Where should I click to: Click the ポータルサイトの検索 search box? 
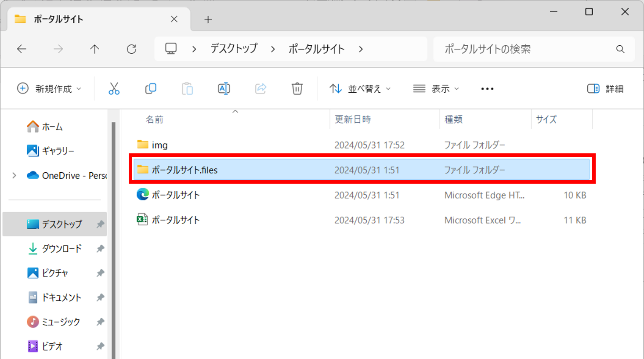(x=527, y=49)
